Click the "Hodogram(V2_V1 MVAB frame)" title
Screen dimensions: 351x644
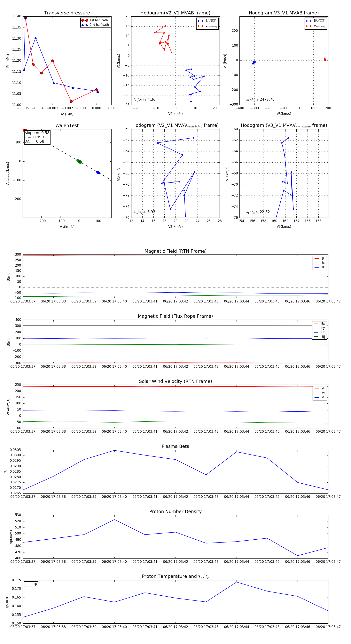175,13
